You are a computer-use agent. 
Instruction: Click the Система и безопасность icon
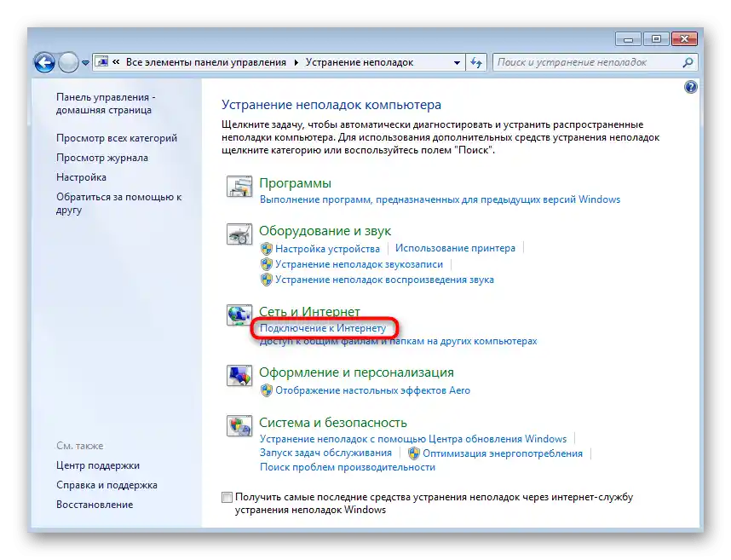[x=239, y=425]
